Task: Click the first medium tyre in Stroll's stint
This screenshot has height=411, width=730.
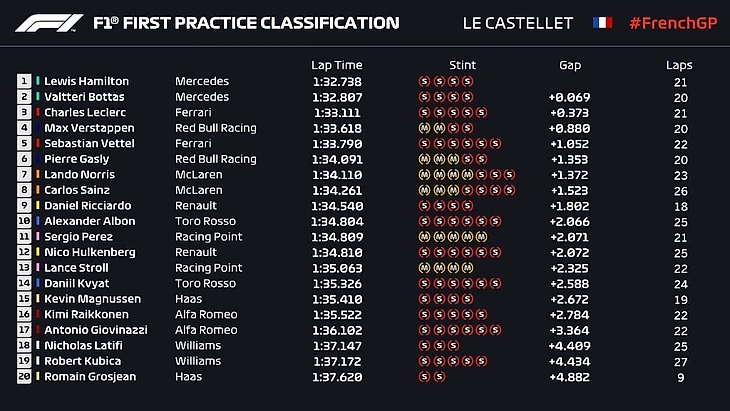Action: (424, 268)
